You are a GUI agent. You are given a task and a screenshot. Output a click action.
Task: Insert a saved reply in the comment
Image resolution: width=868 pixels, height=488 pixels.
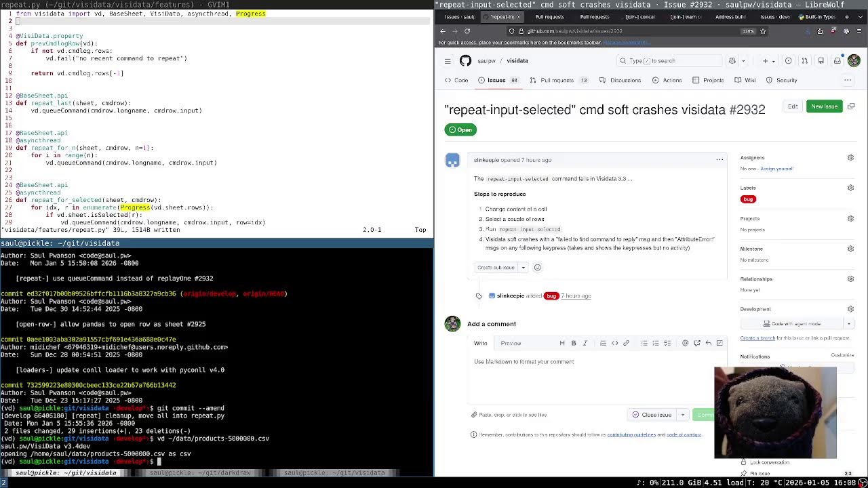pyautogui.click(x=708, y=343)
